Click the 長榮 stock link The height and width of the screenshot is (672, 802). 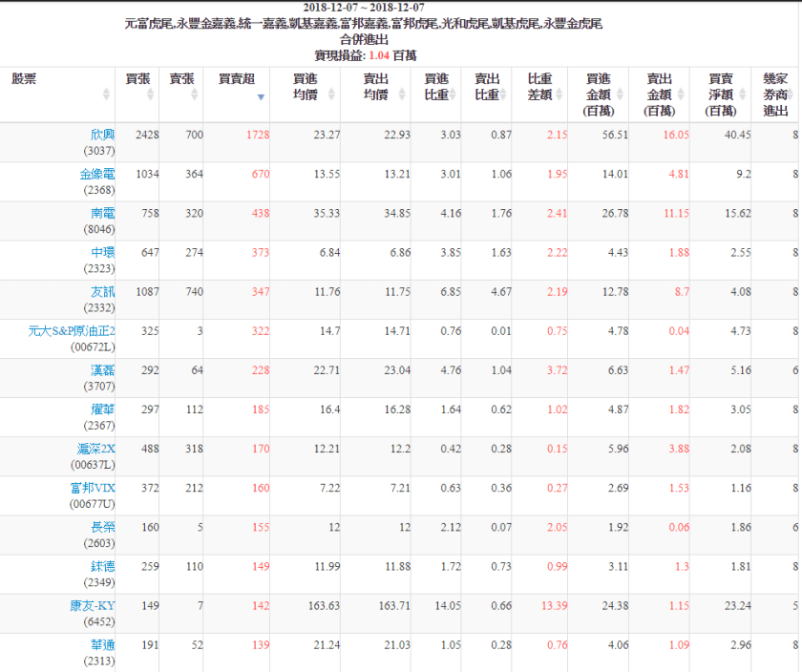tap(103, 526)
